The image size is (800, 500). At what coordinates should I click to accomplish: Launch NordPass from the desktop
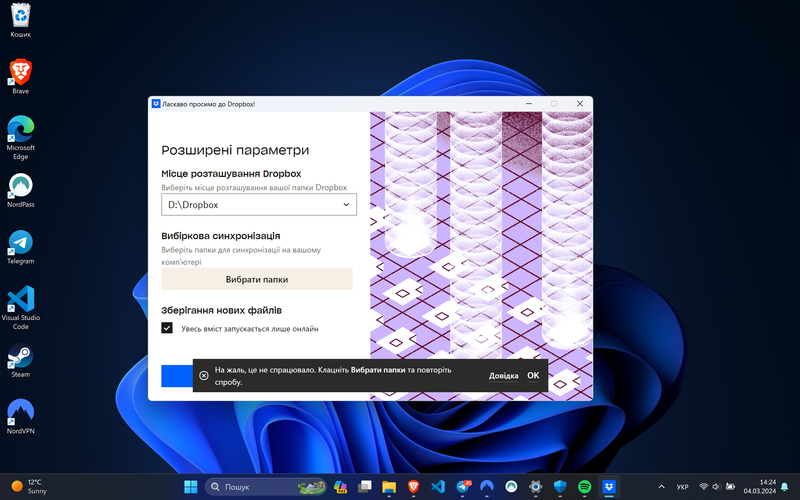click(20, 188)
